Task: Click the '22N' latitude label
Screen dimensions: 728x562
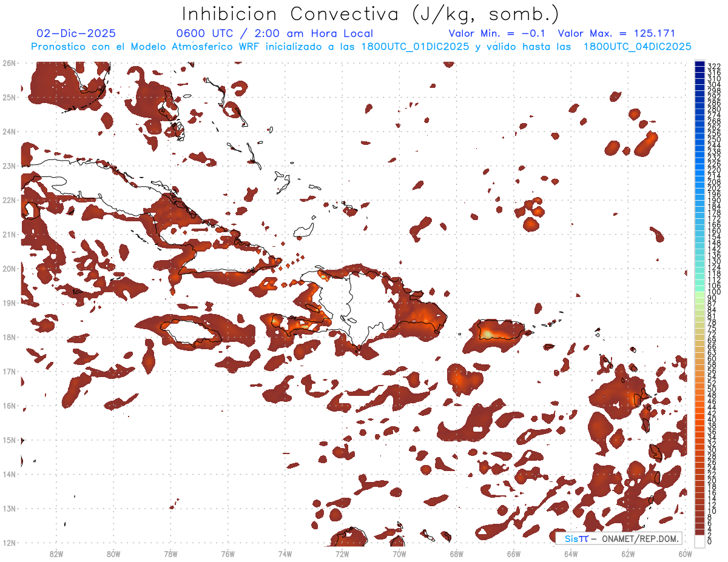Action: [x=8, y=200]
